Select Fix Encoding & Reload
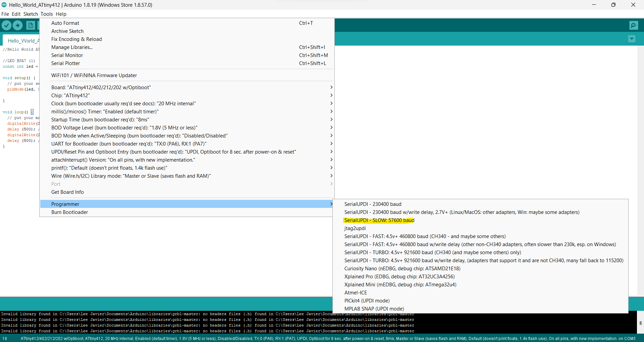Screen dimensions: 644x342 [x=187, y=39]
